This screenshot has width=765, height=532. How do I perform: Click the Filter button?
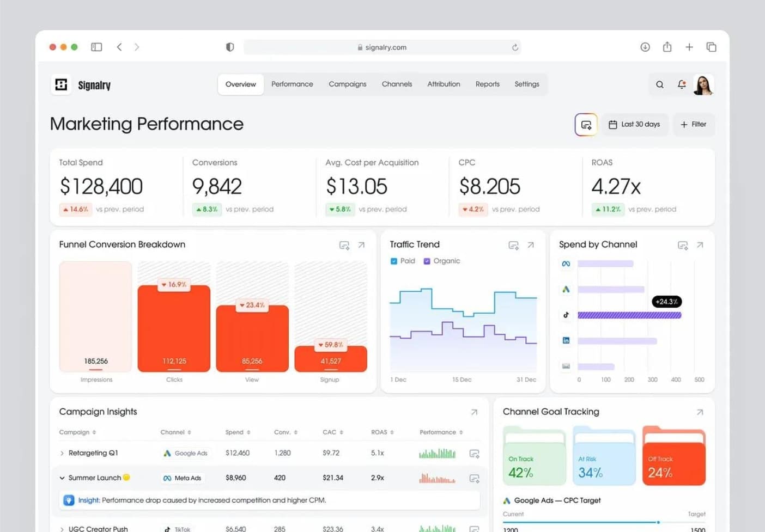(694, 125)
